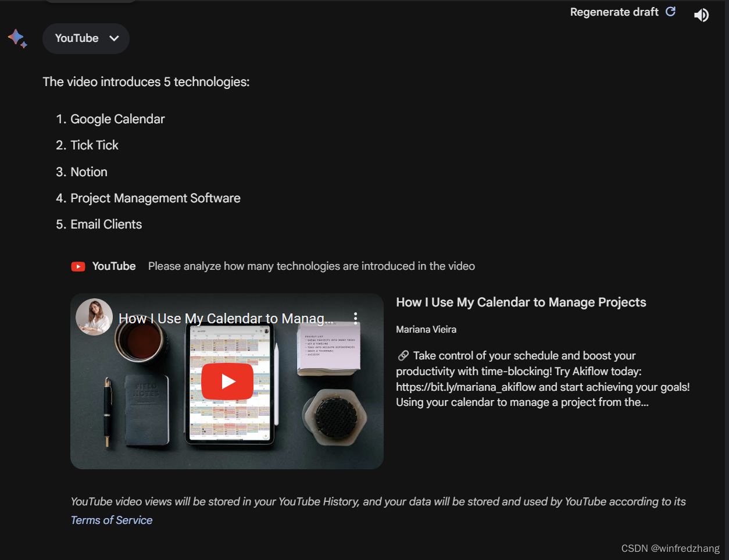Open the bit.ly/mariana_akiflow link
Screen dimensions: 729x560
[x=466, y=387]
